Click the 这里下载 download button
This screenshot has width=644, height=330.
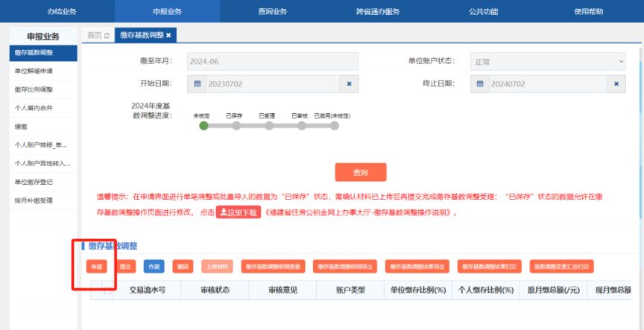(x=238, y=212)
